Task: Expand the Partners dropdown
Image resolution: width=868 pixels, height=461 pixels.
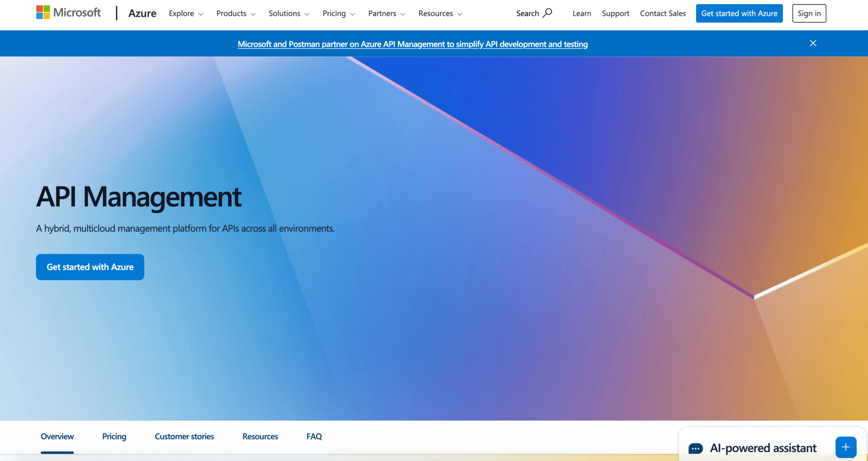Action: (387, 14)
